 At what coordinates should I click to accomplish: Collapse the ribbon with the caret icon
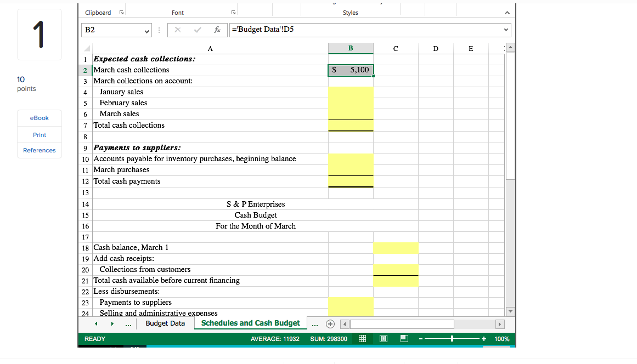(507, 13)
